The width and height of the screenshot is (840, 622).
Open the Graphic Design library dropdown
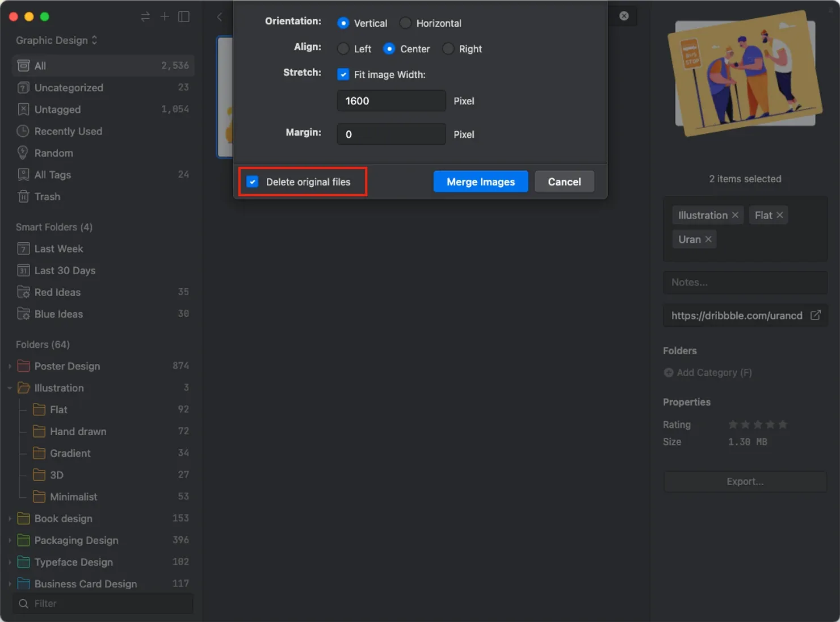click(57, 40)
